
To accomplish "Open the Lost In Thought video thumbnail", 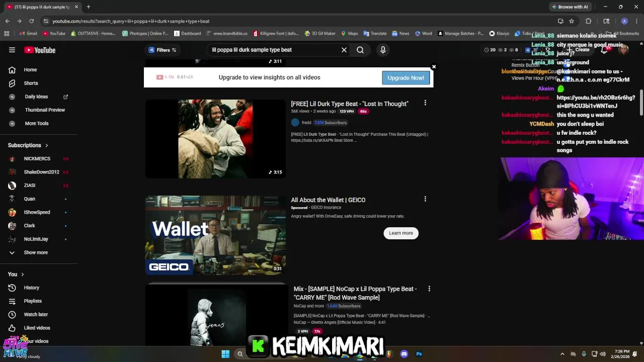I will point(215,139).
